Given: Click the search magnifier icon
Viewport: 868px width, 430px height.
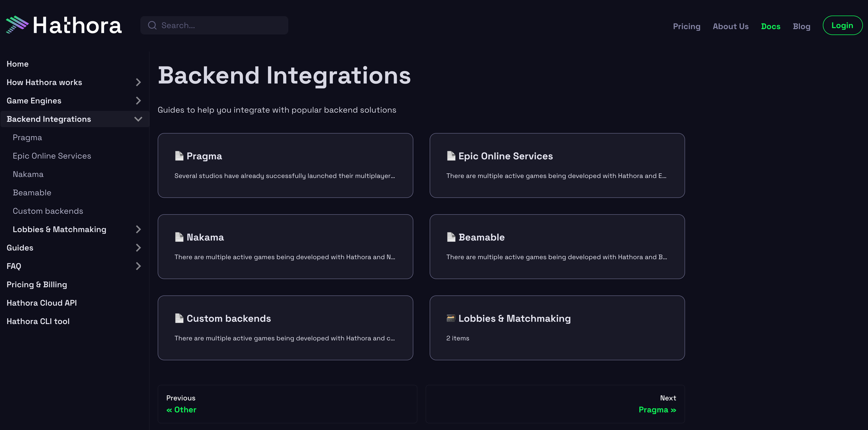Looking at the screenshot, I should [152, 25].
